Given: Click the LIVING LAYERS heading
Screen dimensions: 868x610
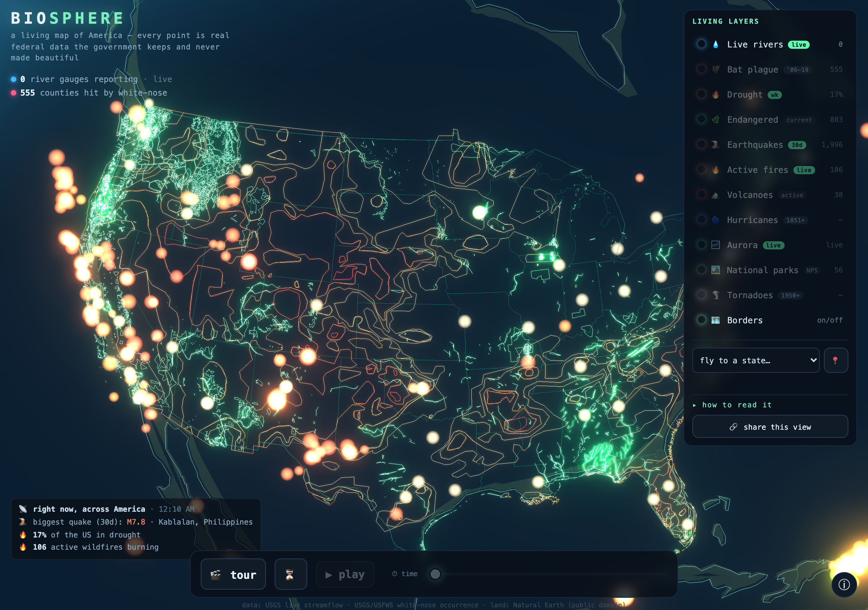Looking at the screenshot, I should pos(726,22).
